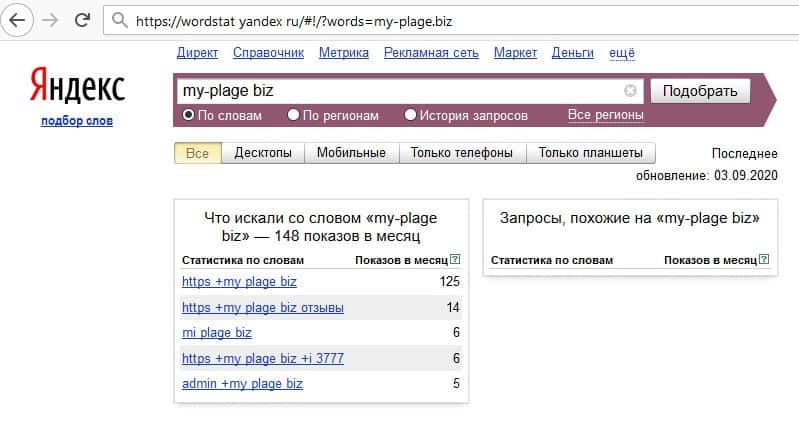Click help icon beside left Показов в месяц
The image size is (799, 421).
coord(455,260)
